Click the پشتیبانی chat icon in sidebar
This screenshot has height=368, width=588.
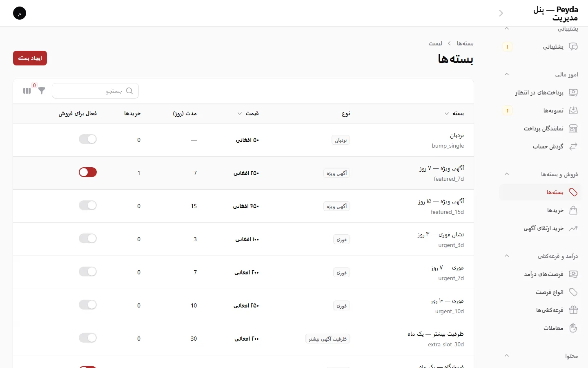(573, 47)
